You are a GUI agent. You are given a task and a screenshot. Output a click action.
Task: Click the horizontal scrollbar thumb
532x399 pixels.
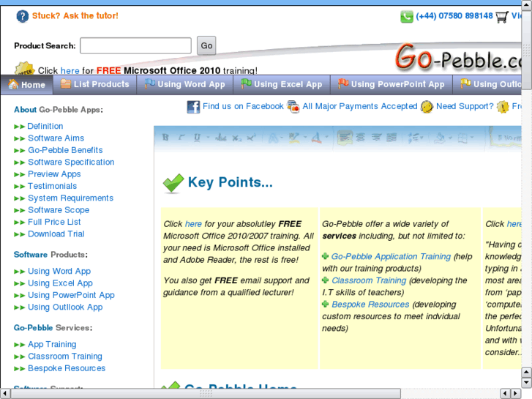tap(206, 394)
